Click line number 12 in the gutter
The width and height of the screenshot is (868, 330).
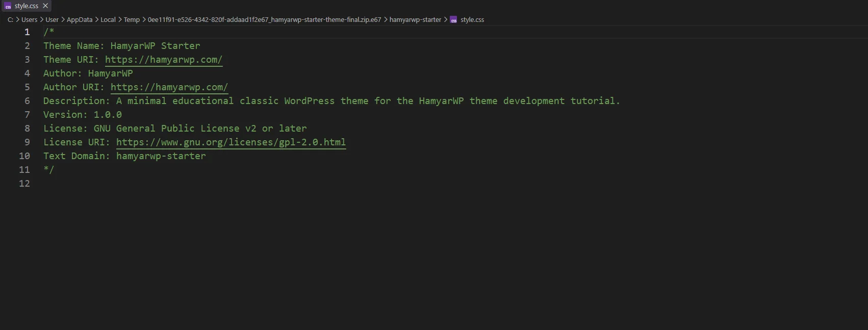[24, 184]
